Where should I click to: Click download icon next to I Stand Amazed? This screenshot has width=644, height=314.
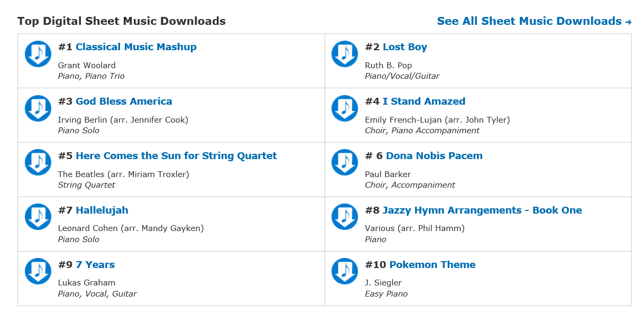[345, 108]
